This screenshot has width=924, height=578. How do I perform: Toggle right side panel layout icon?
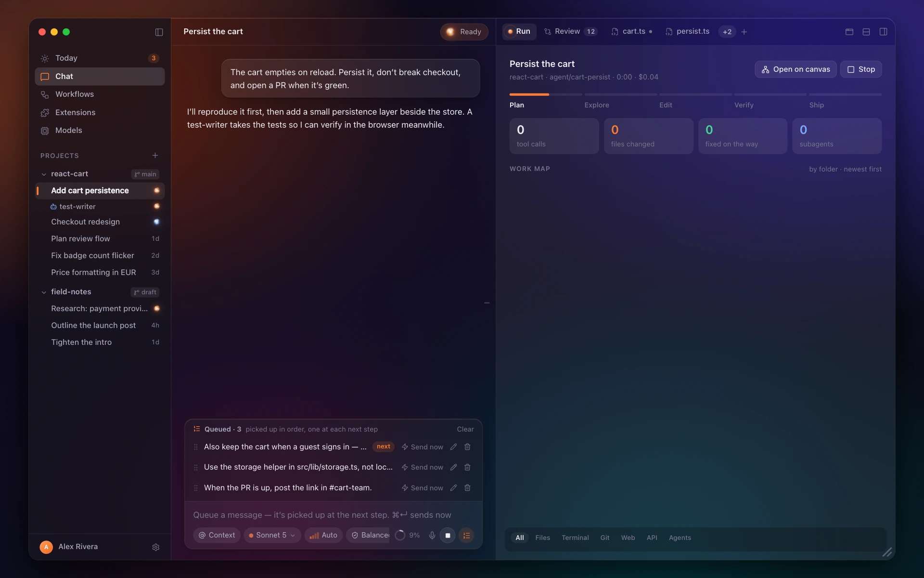(x=883, y=32)
